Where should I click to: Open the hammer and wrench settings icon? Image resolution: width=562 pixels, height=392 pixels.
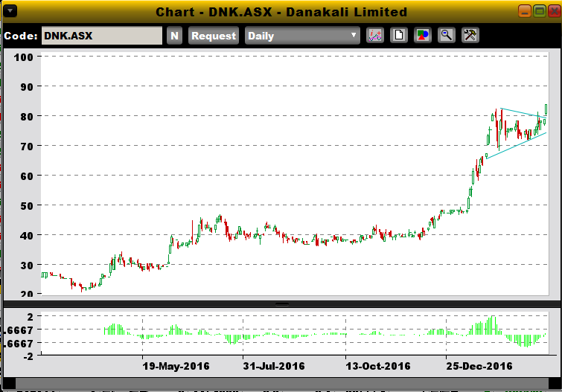470,36
